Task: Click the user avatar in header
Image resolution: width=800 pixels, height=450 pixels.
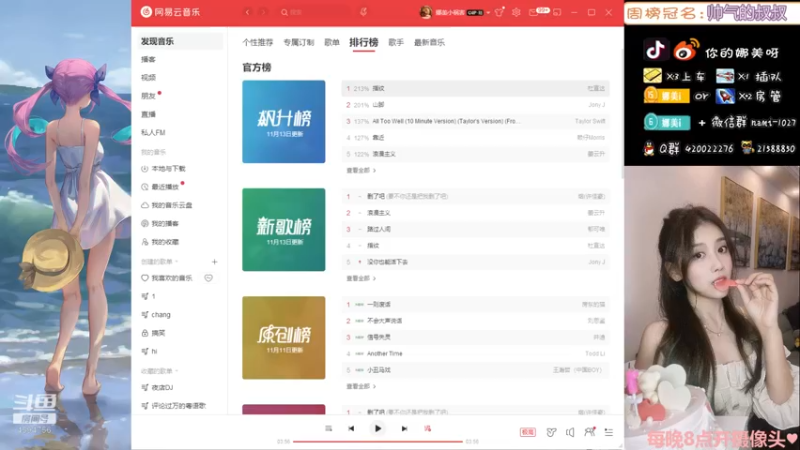Action: [x=426, y=12]
